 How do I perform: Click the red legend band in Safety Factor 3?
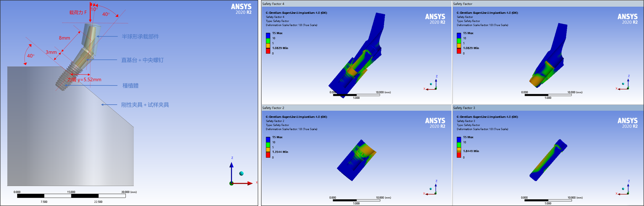tap(459, 155)
